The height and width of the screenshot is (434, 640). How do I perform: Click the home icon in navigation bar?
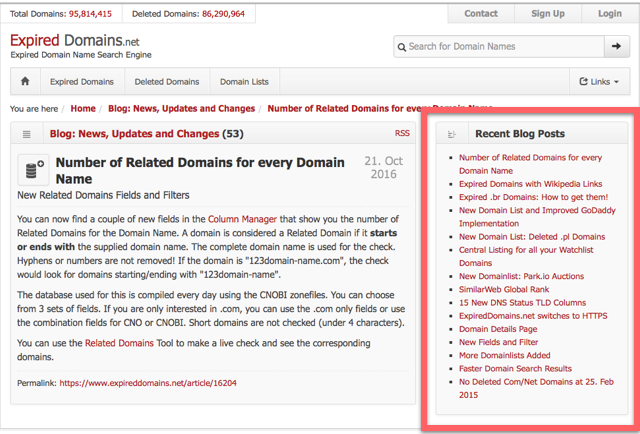25,81
